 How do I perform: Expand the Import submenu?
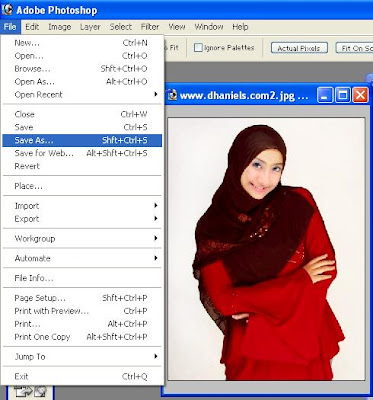click(x=82, y=206)
